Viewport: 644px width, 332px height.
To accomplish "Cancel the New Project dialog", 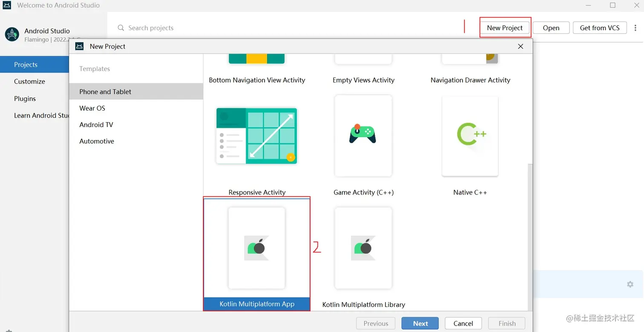I will click(x=463, y=323).
